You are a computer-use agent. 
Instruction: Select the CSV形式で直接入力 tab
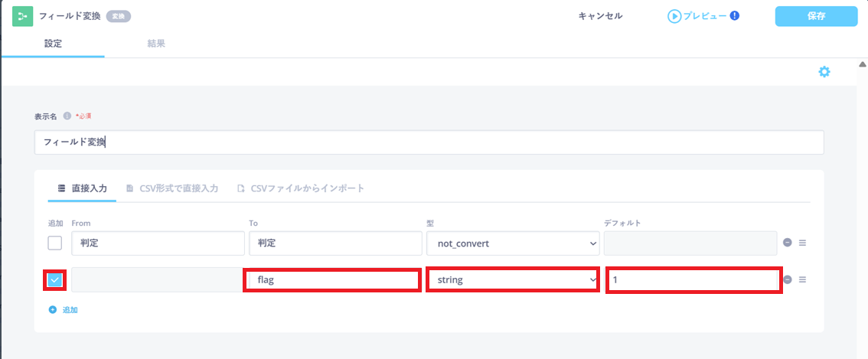click(x=172, y=188)
